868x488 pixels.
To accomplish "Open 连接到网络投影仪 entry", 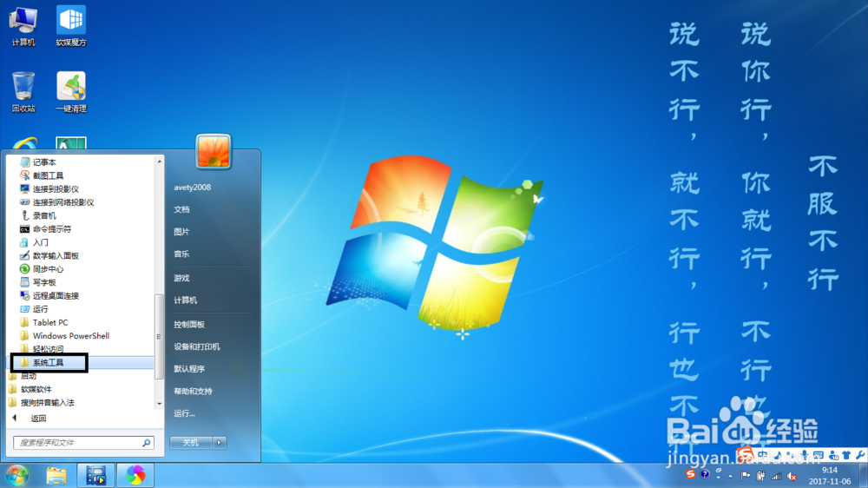I will click(57, 202).
